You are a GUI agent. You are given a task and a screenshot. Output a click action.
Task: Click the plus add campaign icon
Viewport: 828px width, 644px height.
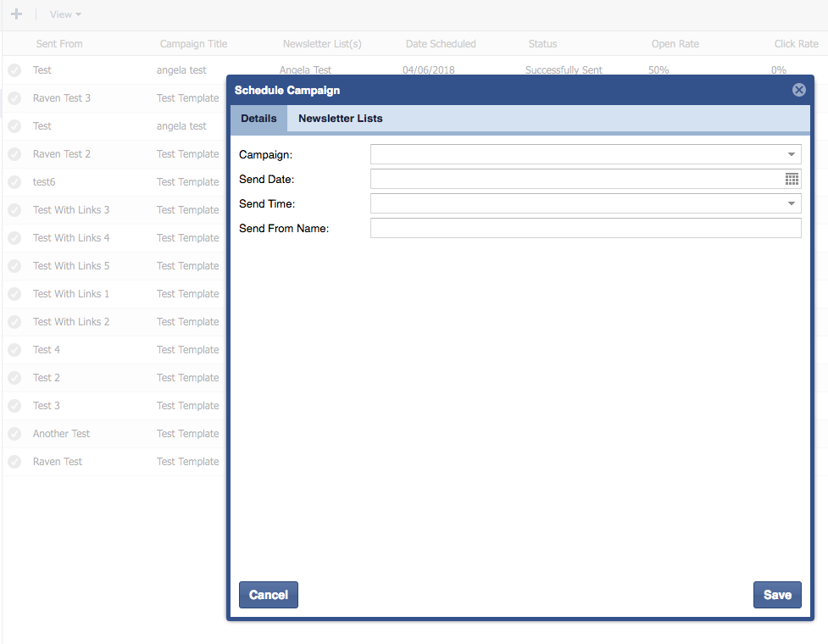click(16, 14)
